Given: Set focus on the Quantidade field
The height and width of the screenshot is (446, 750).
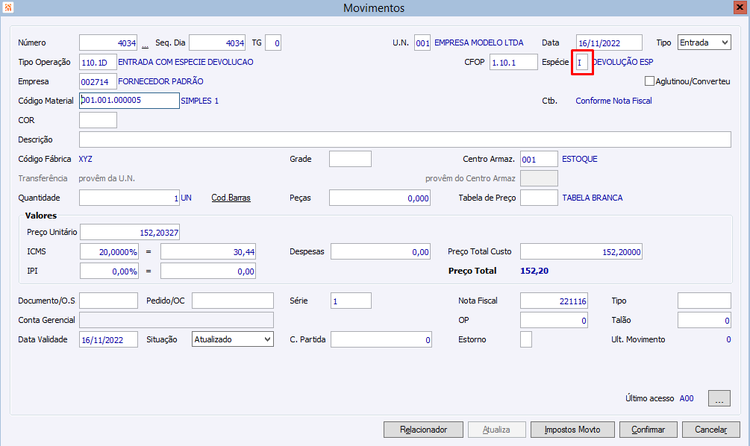Looking at the screenshot, I should (x=129, y=198).
